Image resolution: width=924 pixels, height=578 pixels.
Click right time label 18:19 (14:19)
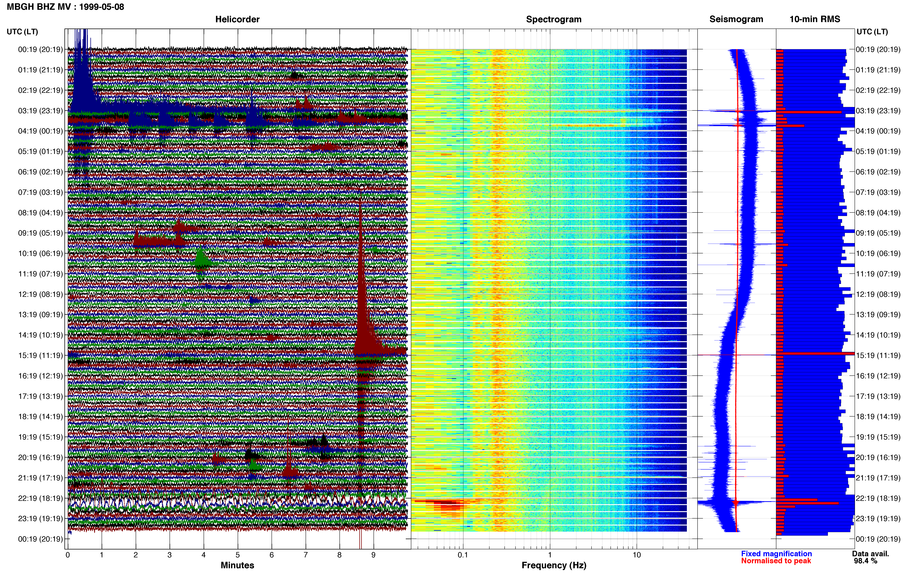pyautogui.click(x=878, y=417)
